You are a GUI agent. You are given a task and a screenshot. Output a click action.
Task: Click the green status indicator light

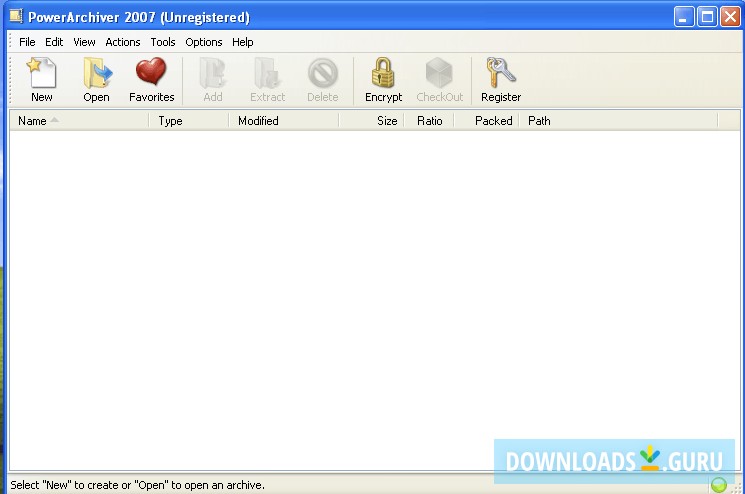(x=718, y=485)
